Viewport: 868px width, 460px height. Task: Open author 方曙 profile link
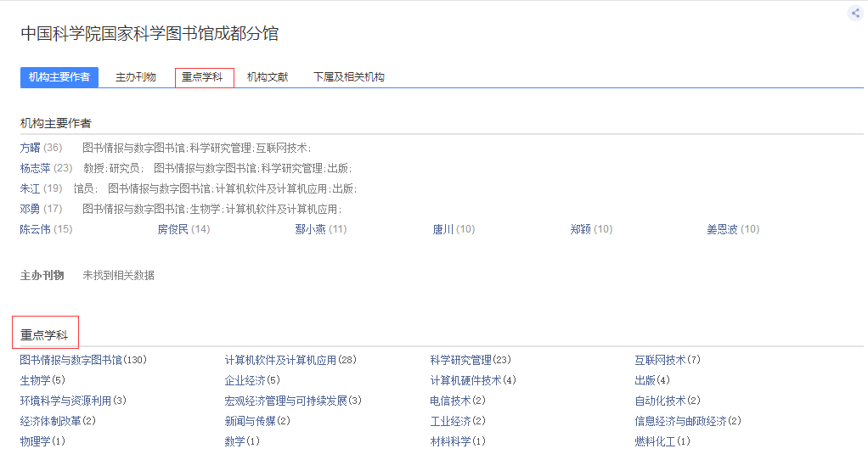pos(30,148)
